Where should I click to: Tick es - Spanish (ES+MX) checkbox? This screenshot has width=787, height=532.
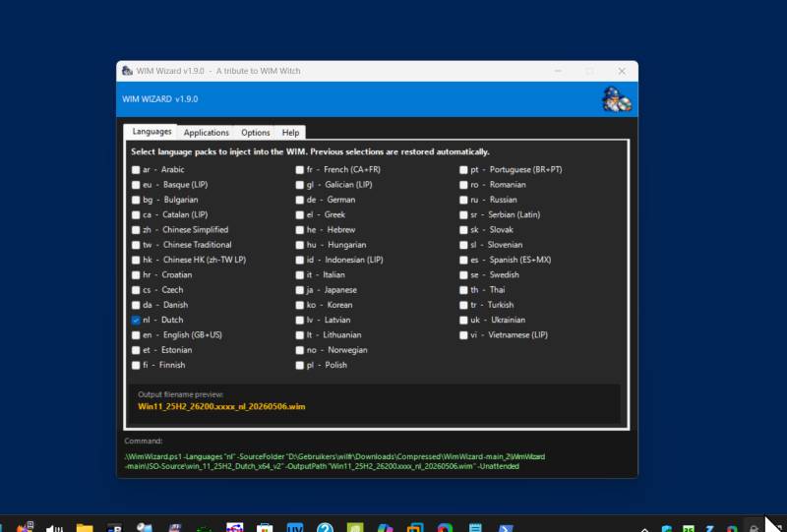tap(463, 260)
